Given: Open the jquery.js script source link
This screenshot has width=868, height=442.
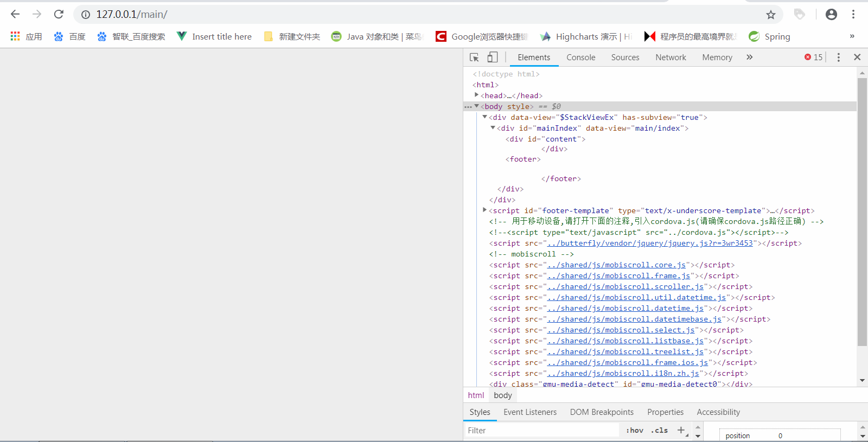Looking at the screenshot, I should click(x=650, y=244).
